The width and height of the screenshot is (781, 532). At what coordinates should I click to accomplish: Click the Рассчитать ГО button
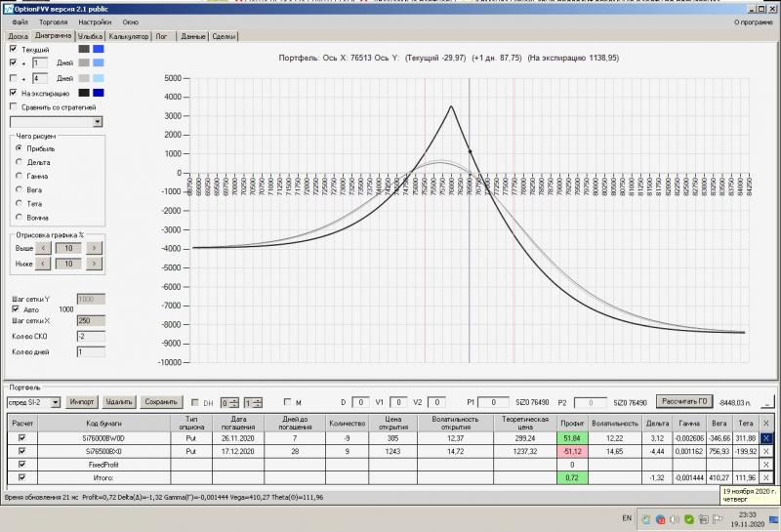pyautogui.click(x=682, y=400)
